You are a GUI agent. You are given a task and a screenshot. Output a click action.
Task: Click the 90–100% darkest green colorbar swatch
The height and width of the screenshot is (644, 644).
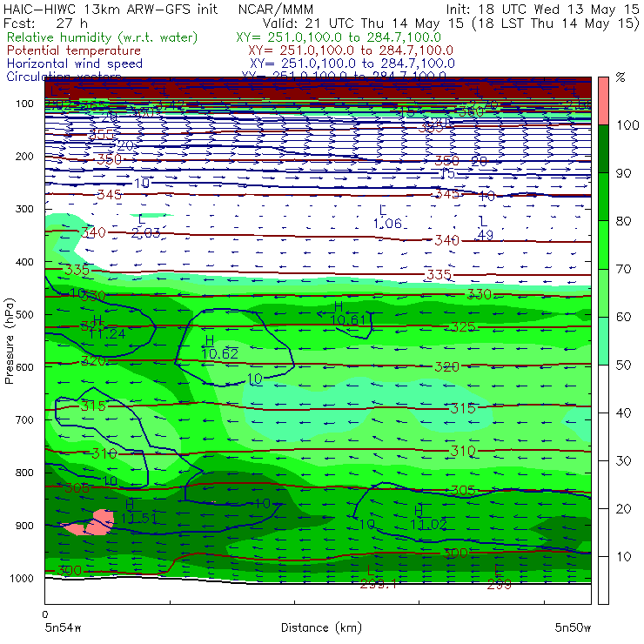(603, 149)
